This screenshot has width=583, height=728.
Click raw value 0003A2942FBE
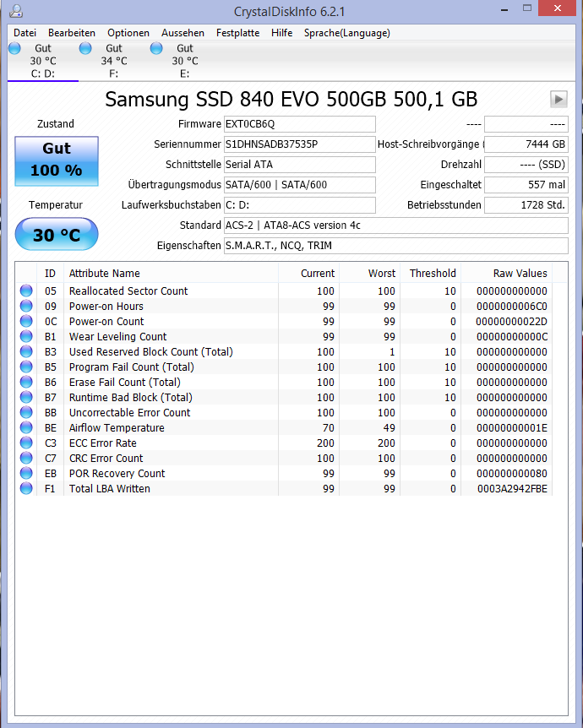coord(512,489)
